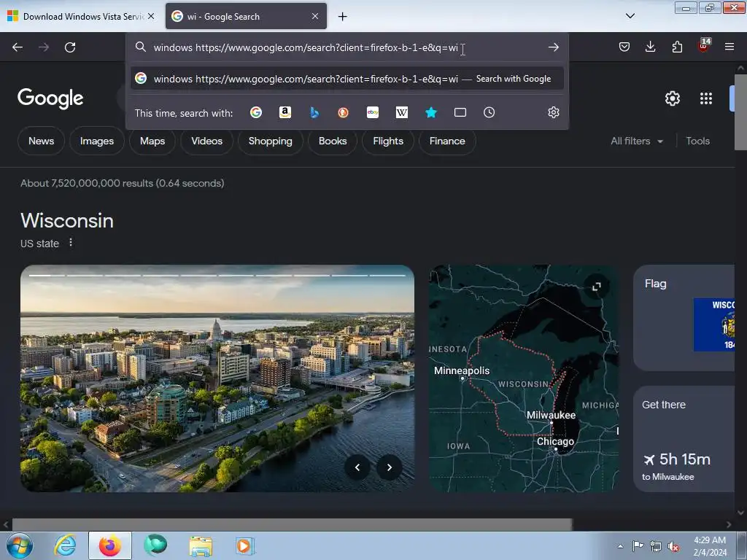Search this time with eBay
Viewport: 747px width, 560px height.
point(373,112)
